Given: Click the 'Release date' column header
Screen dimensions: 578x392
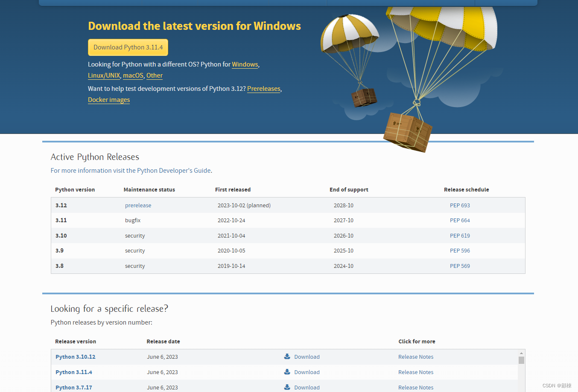Looking at the screenshot, I should pyautogui.click(x=163, y=342).
